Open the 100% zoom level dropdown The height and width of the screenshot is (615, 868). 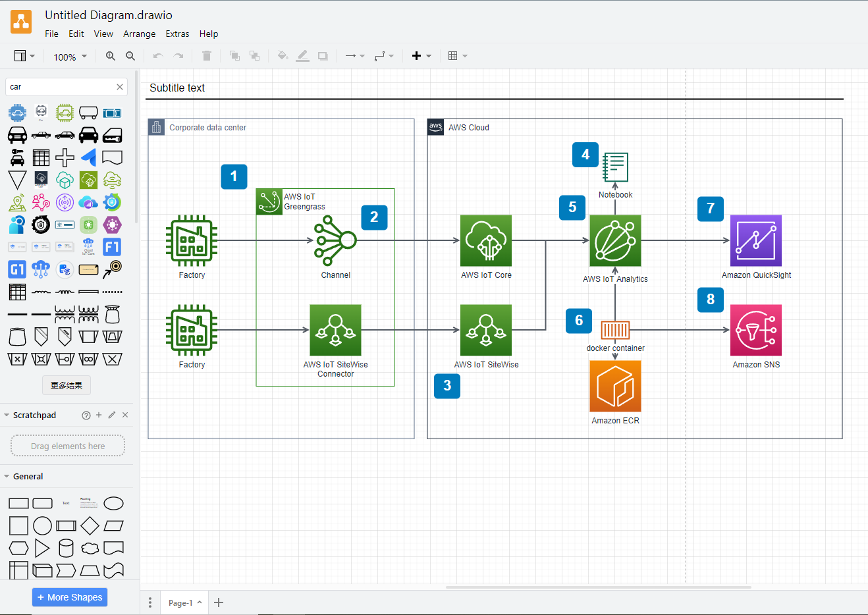tap(70, 57)
